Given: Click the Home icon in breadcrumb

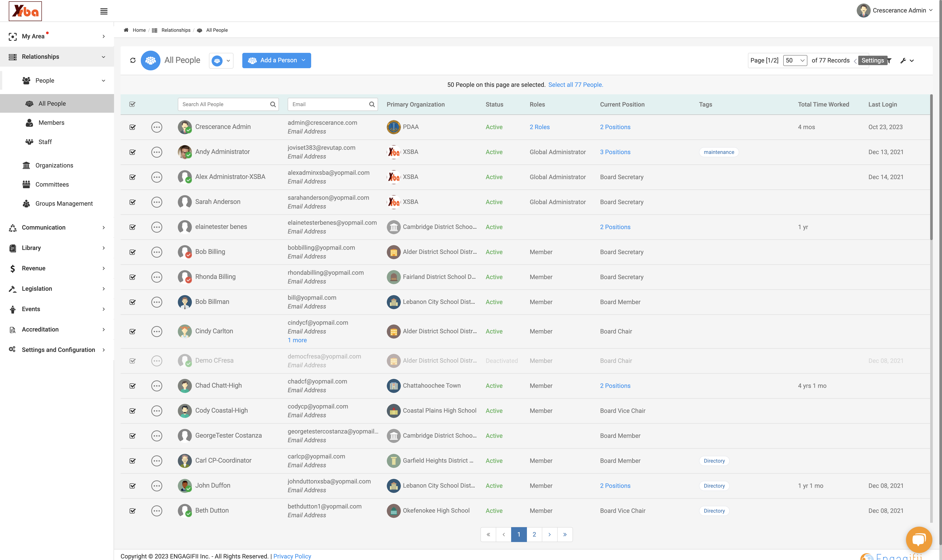Looking at the screenshot, I should [x=126, y=30].
